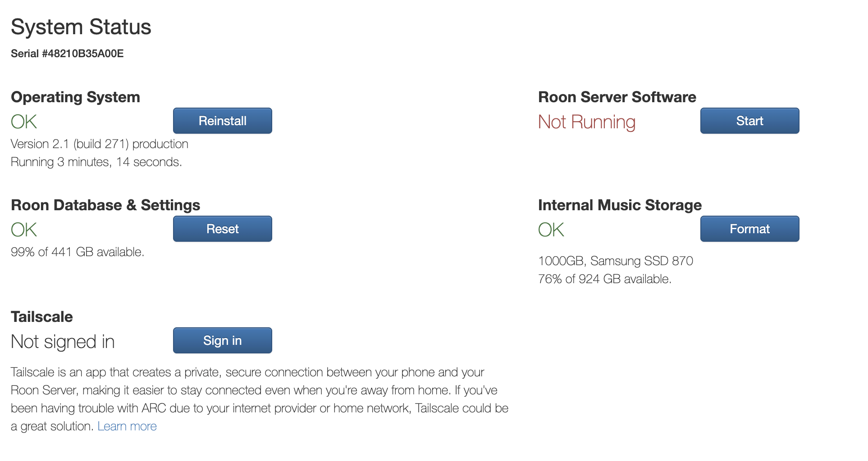Click the Roon Server Software heading

point(617,97)
